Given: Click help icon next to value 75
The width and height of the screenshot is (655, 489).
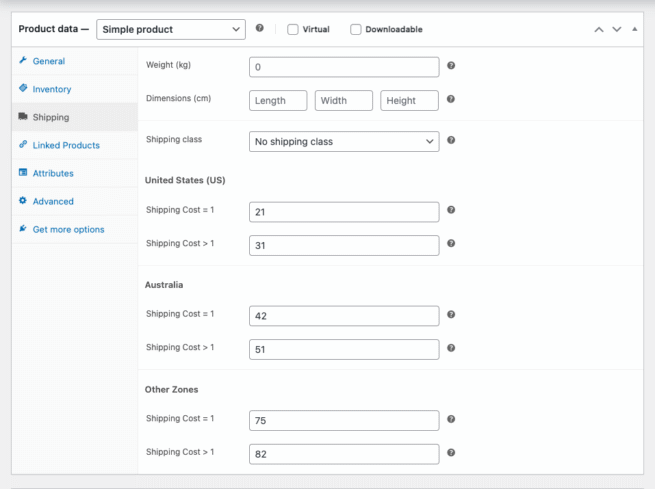Looking at the screenshot, I should tap(451, 419).
